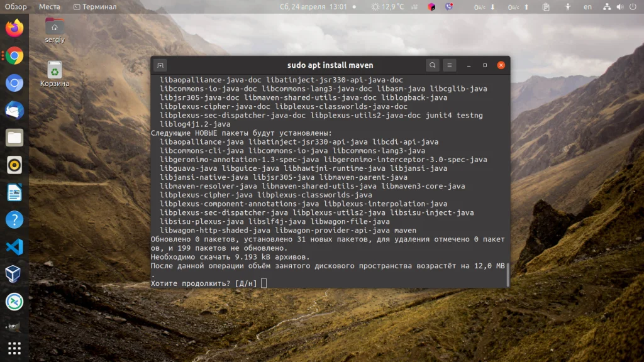Open the Files app from the dock

click(14, 137)
